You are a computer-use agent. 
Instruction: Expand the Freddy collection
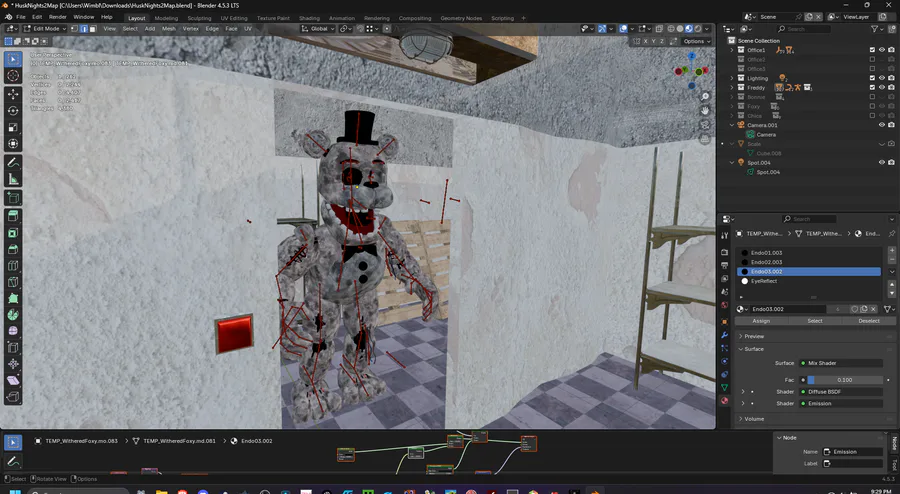pos(732,87)
